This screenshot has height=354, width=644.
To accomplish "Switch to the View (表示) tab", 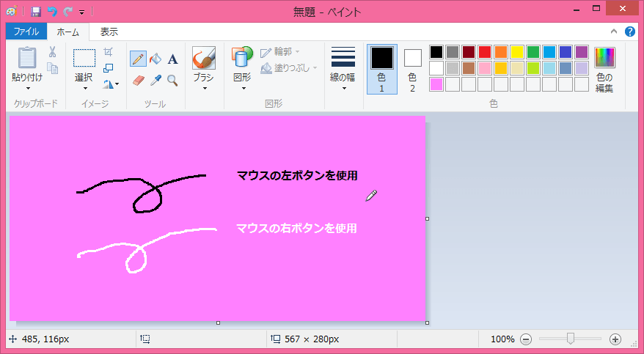I will pyautogui.click(x=109, y=32).
